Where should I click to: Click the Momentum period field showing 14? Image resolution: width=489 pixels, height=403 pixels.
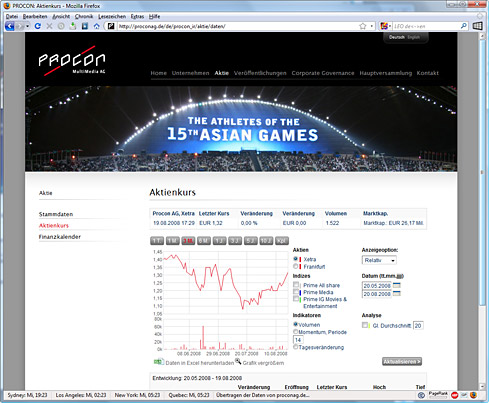(x=298, y=340)
